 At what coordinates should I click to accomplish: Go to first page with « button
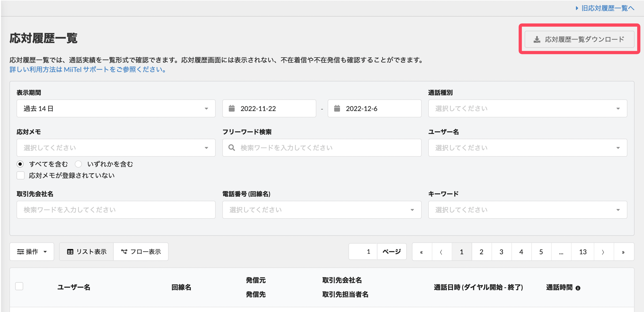[422, 252]
